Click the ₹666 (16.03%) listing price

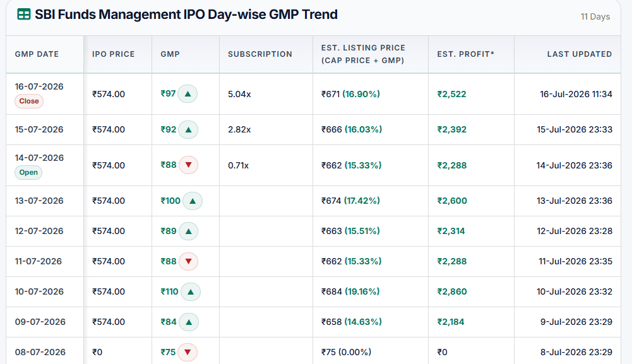coord(352,130)
